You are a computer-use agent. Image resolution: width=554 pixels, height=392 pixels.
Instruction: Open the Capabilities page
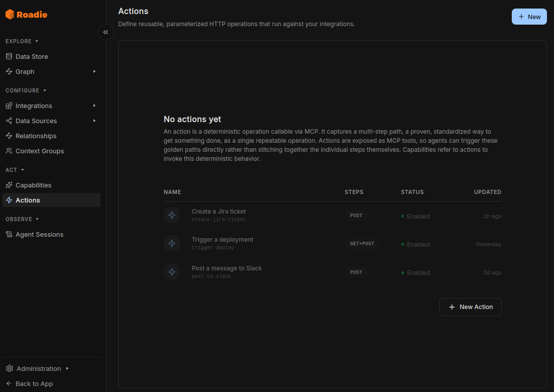click(52, 185)
